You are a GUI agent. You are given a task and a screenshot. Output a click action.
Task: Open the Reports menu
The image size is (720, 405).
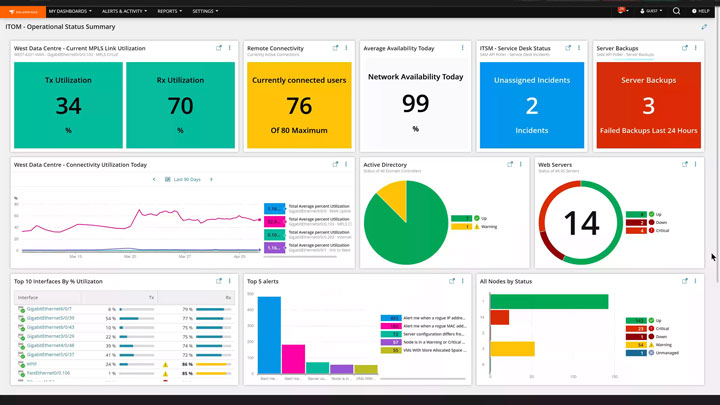[169, 11]
